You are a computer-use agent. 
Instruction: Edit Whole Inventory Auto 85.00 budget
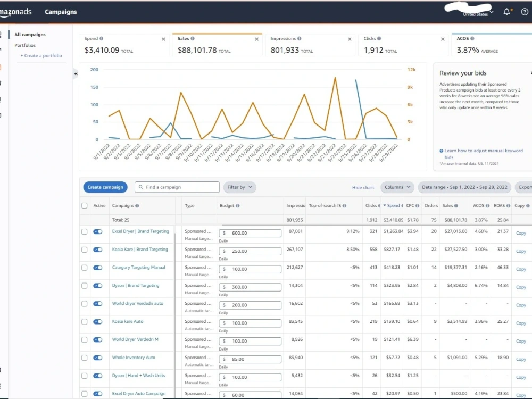pos(250,359)
